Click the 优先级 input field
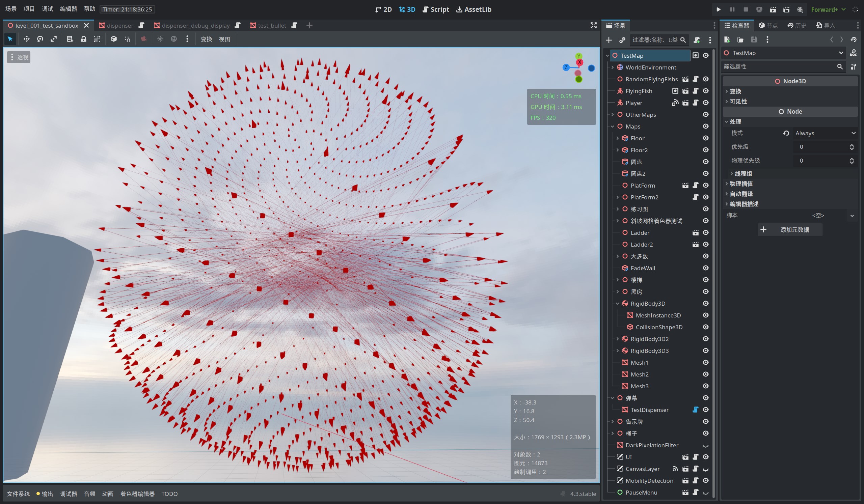Screen dimensions: 864x504 click(817, 146)
